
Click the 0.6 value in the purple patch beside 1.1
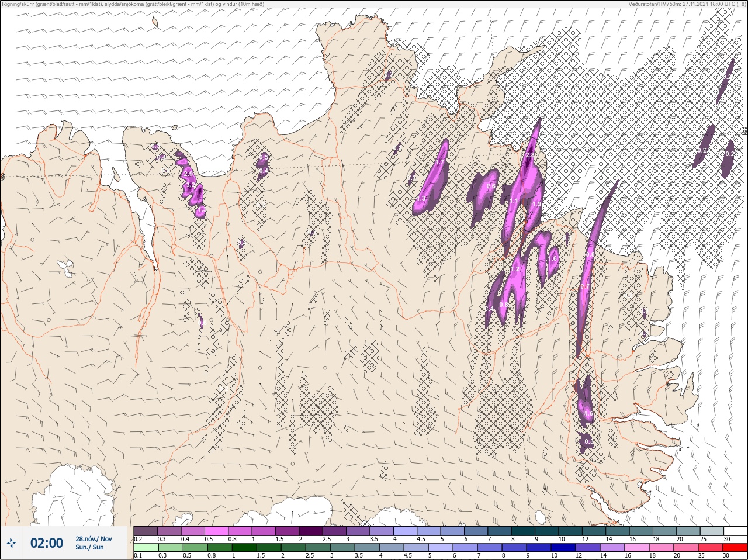491,186
